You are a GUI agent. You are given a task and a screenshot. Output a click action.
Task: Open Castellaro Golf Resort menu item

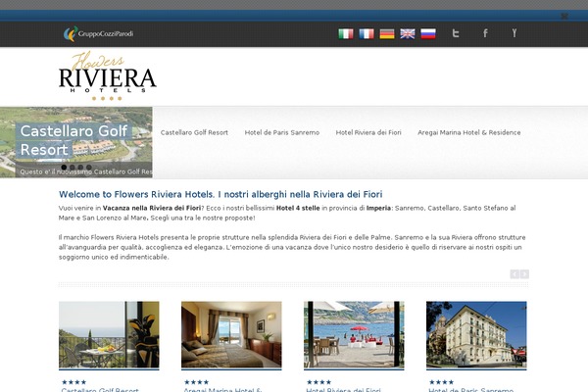(194, 132)
